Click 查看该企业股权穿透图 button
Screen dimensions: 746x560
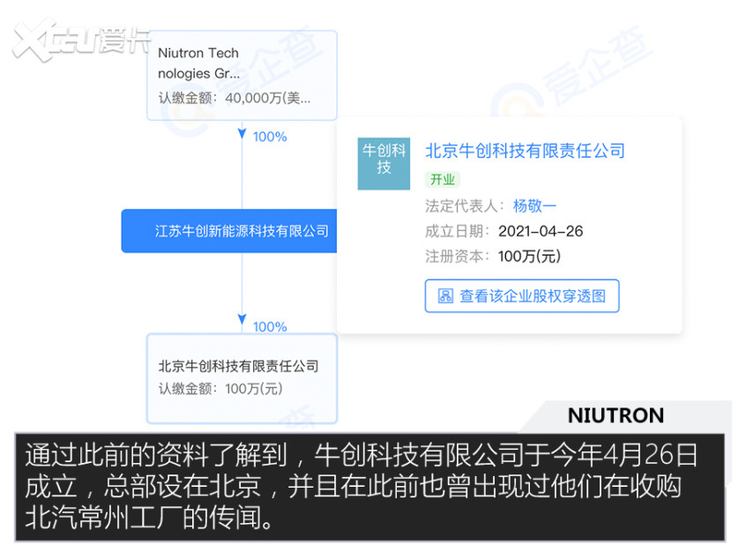[522, 296]
